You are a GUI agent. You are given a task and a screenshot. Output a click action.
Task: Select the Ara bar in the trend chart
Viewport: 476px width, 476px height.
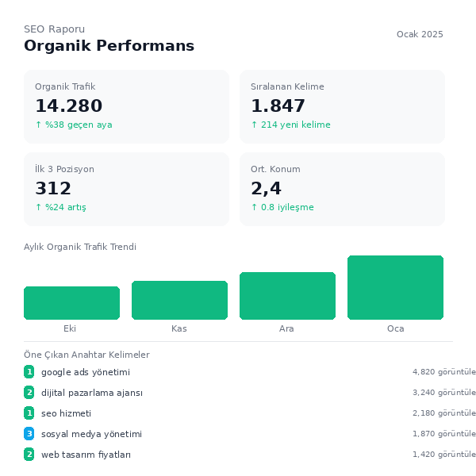click(x=287, y=296)
